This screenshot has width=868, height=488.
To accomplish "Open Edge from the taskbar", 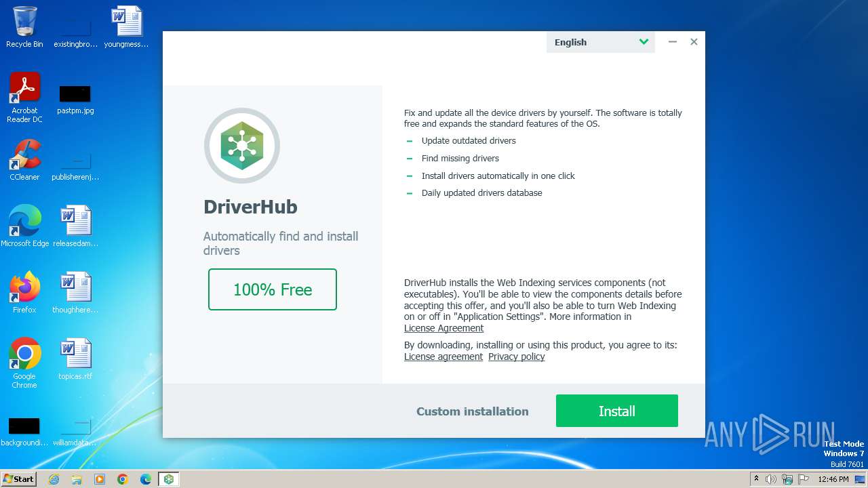I will [x=146, y=479].
